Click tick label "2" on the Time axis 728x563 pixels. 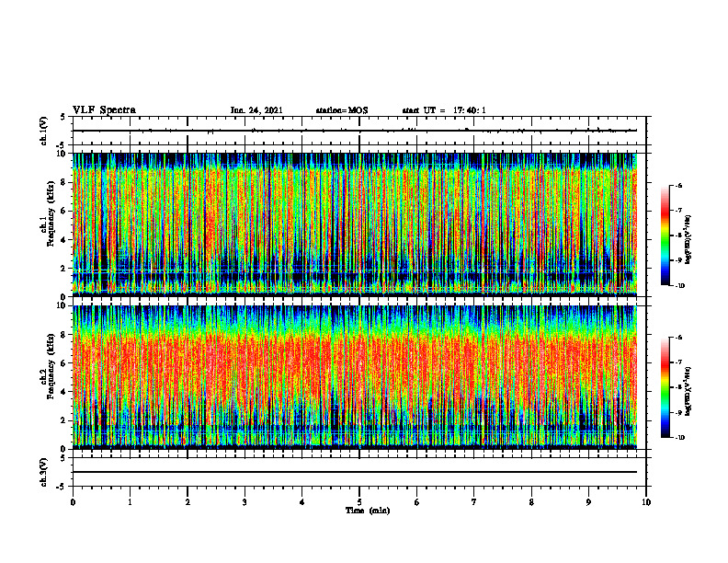pyautogui.click(x=188, y=502)
